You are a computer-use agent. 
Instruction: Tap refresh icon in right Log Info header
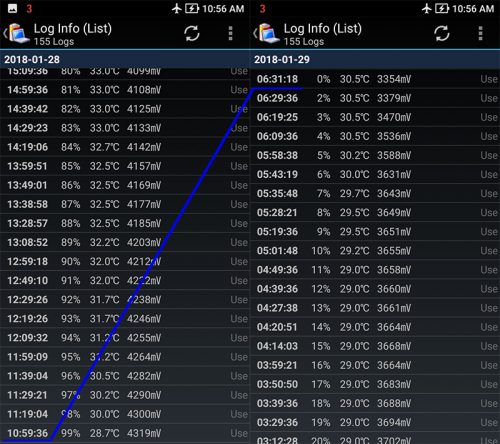click(x=442, y=33)
